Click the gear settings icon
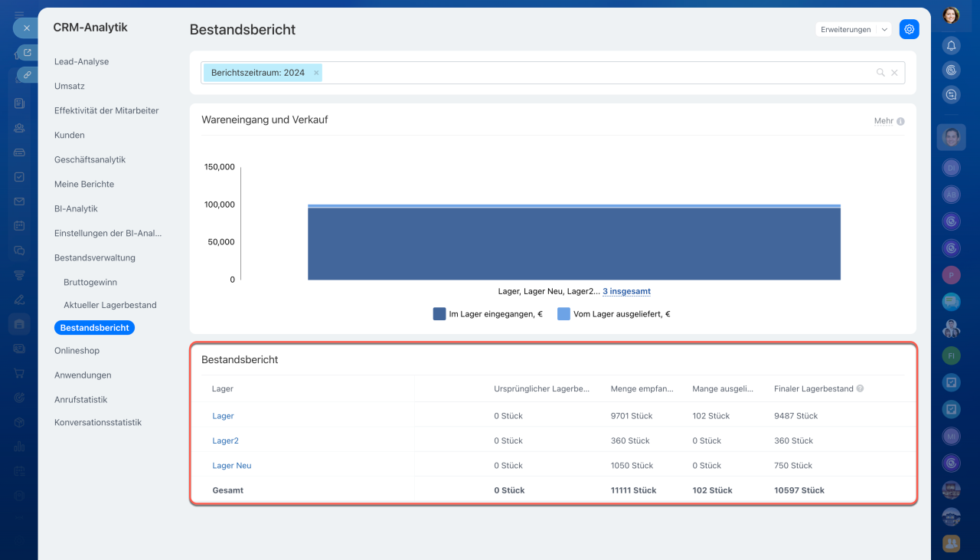Viewport: 980px width, 560px height. coord(909,29)
